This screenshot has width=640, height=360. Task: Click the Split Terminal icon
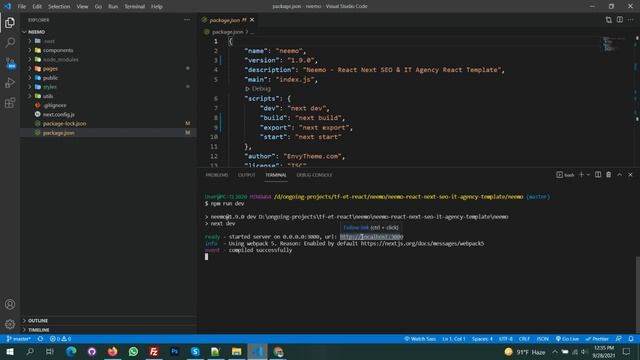[598, 175]
